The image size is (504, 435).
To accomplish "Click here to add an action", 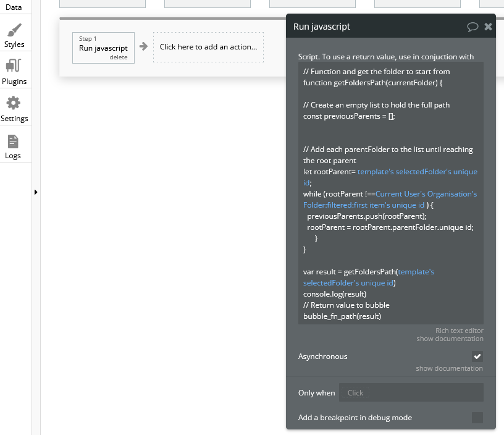I will [x=208, y=47].
